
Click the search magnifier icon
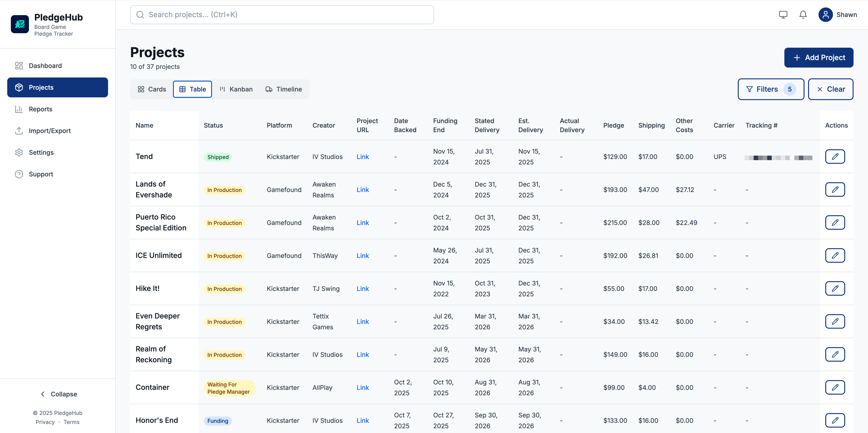click(140, 14)
